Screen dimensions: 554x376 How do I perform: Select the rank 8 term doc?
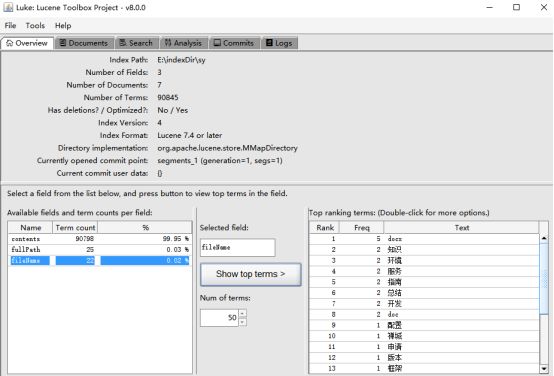(x=424, y=314)
